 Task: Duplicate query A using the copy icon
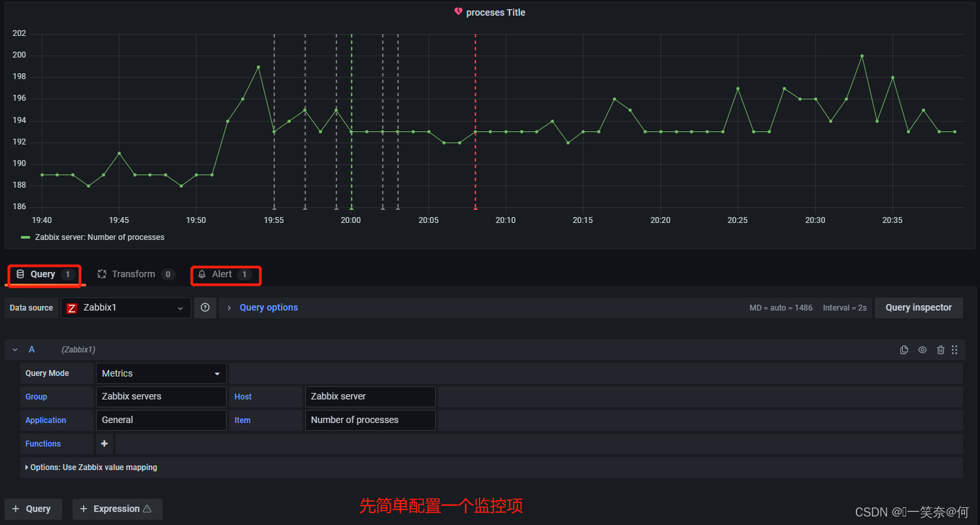coord(904,350)
